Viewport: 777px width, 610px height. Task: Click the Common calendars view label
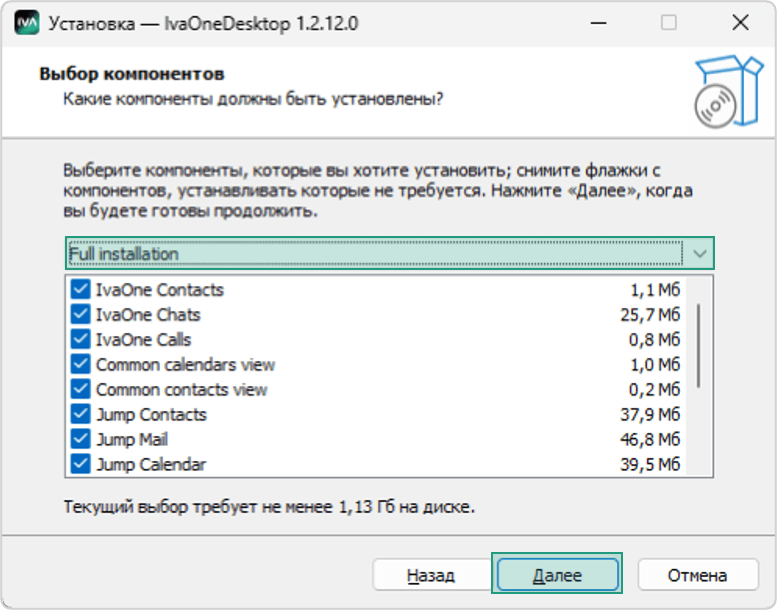[185, 365]
